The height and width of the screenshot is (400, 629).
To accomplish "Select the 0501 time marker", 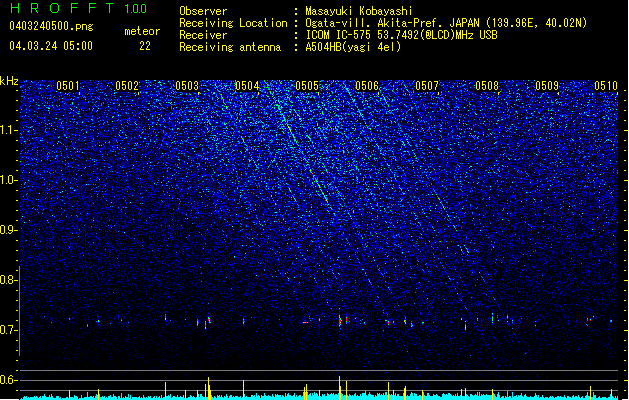I will [x=68, y=86].
